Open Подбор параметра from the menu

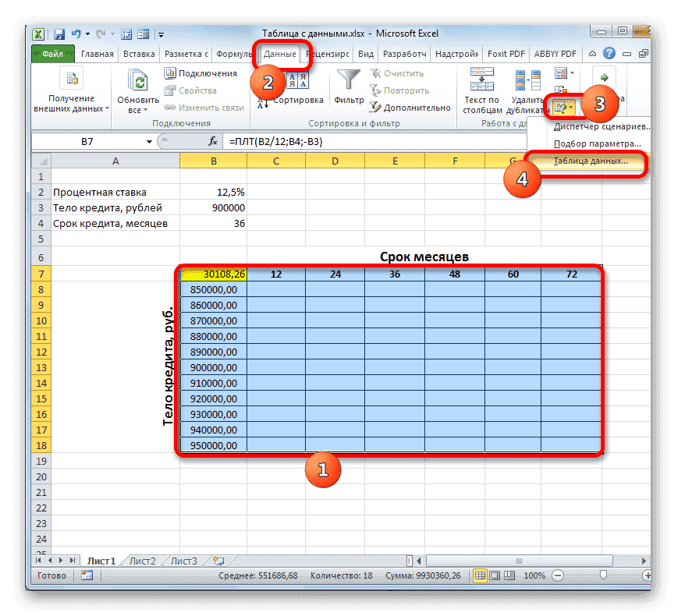point(595,145)
